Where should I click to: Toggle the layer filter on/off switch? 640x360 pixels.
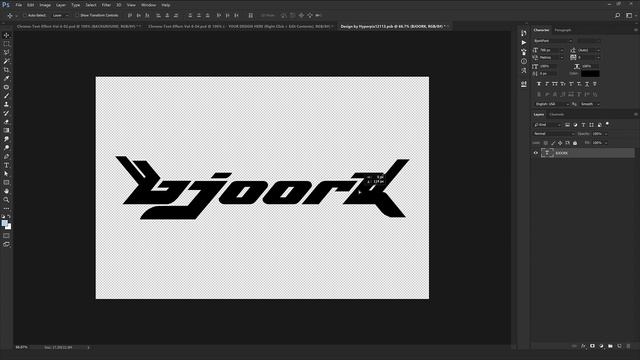607,124
